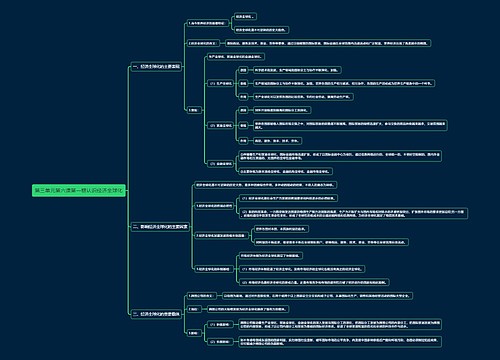
Task: Click the (3) 金融全球化 sub-node
Action: point(220,164)
